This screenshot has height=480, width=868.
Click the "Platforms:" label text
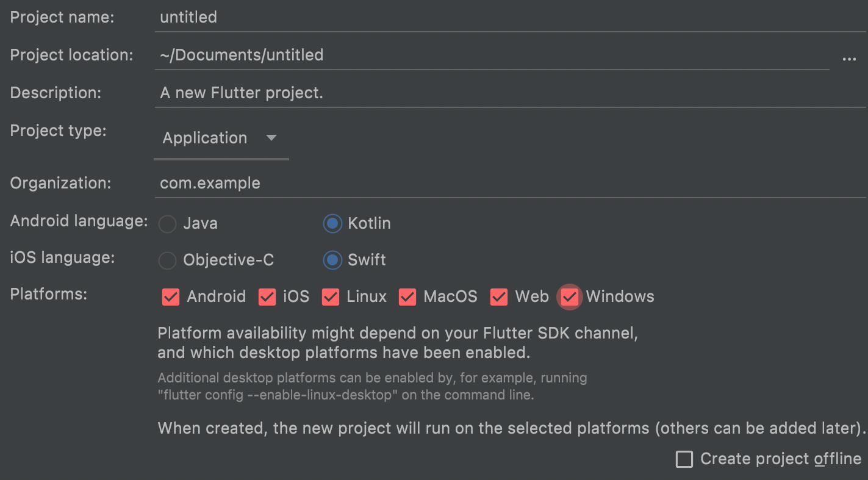pos(49,295)
